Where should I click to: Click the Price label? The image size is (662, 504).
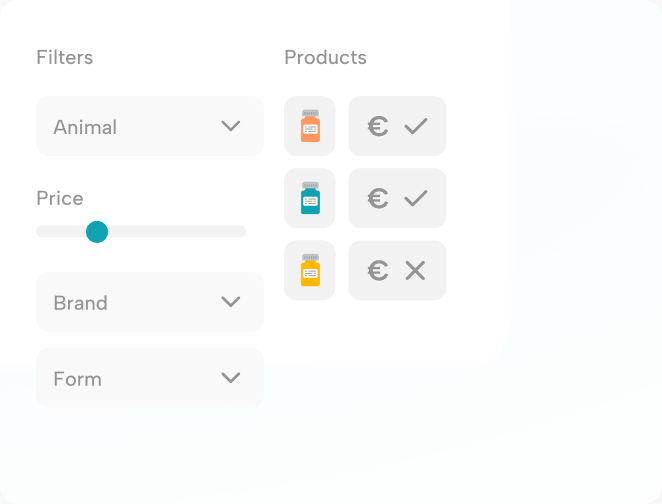pos(60,198)
